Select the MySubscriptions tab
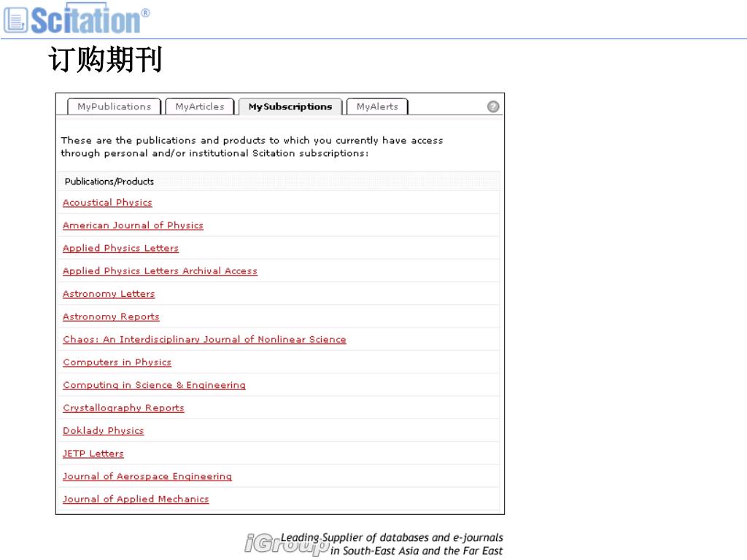Image resolution: width=747 pixels, height=560 pixels. click(290, 106)
